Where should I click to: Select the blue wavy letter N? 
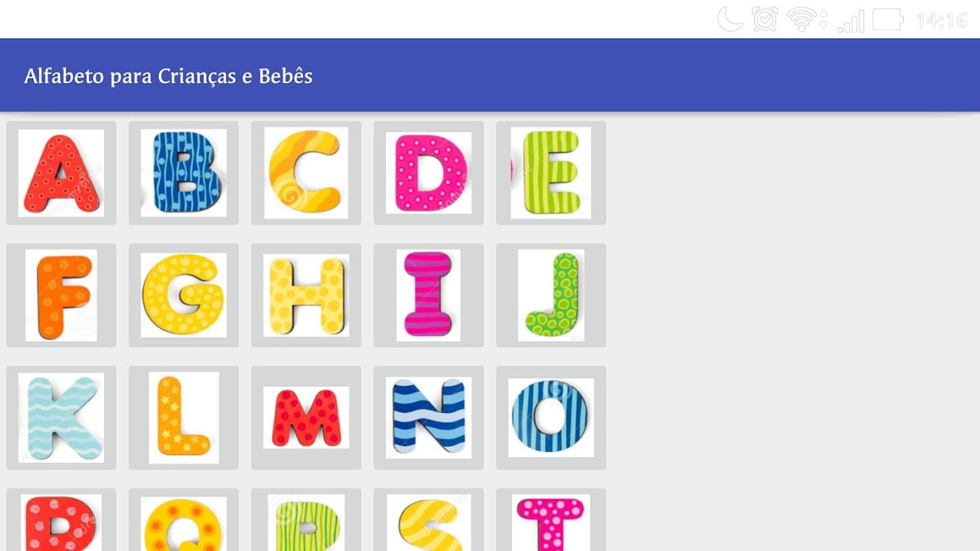(429, 418)
